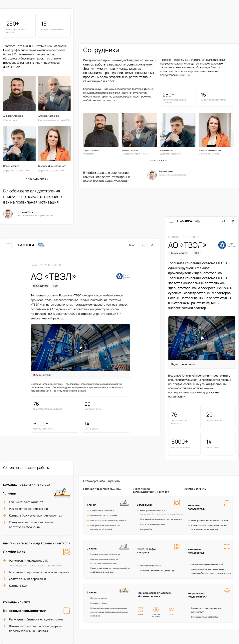
Task: Click search icon in mobile АО «ТВЭЛ» header
Action: click(x=224, y=221)
